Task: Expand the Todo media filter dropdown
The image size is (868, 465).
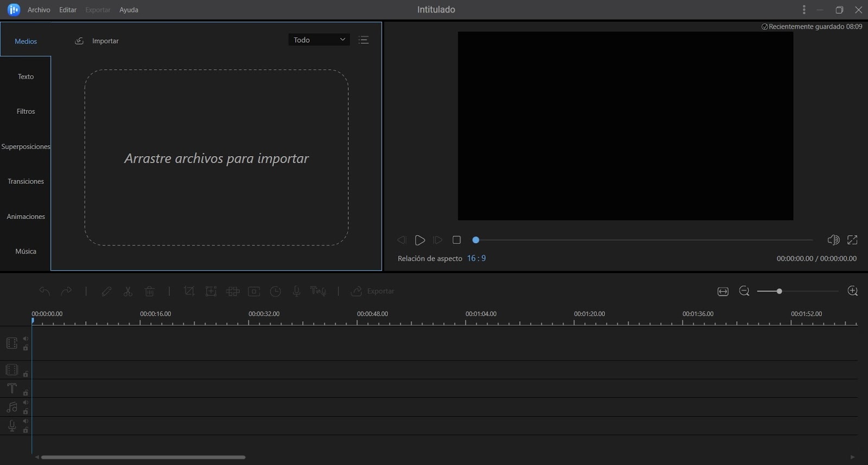Action: point(319,40)
